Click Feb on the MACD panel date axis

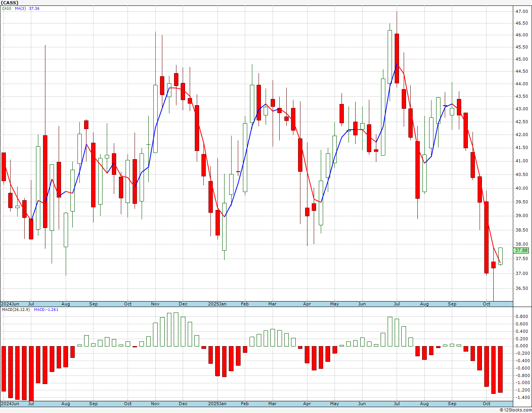[x=245, y=404]
